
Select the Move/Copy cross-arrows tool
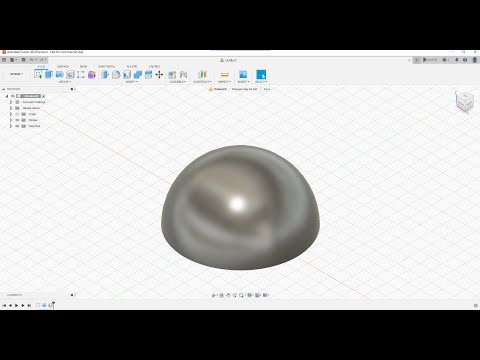(x=159, y=74)
